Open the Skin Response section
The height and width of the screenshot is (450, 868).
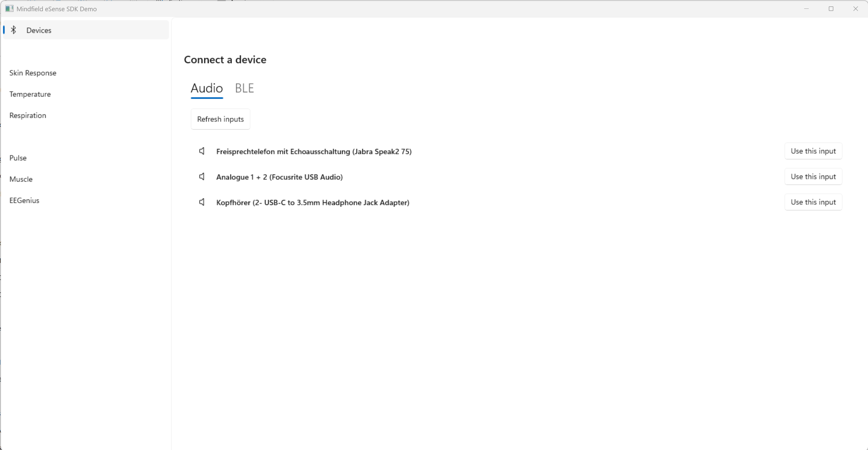[x=33, y=73]
